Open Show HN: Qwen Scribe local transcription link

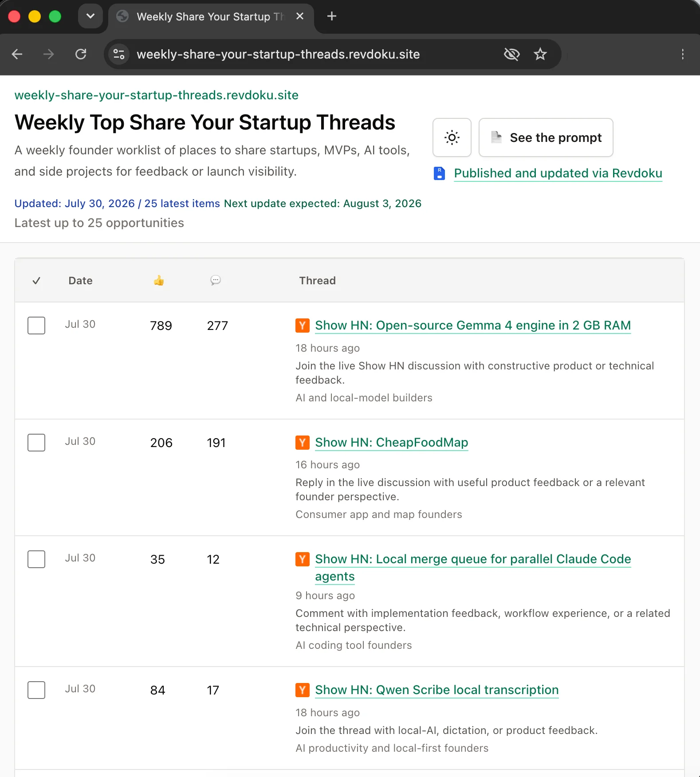(437, 690)
